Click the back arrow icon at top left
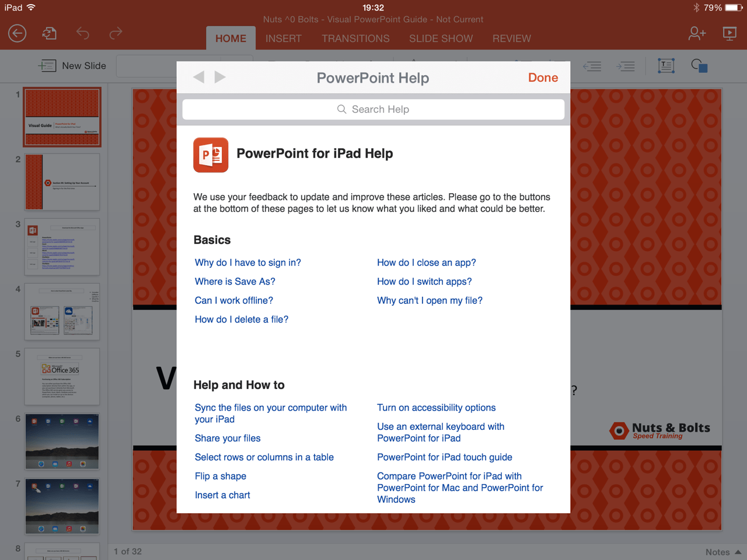Image resolution: width=747 pixels, height=560 pixels. (x=17, y=33)
